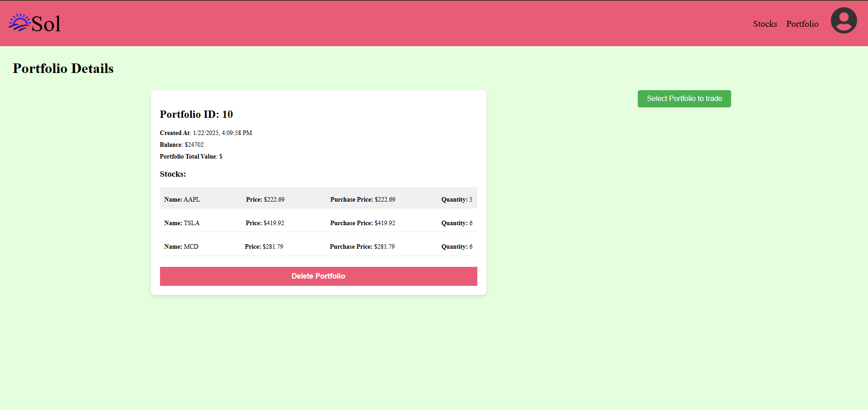Select the Portfolio Details heading
Image resolution: width=868 pixels, height=410 pixels.
coord(63,68)
